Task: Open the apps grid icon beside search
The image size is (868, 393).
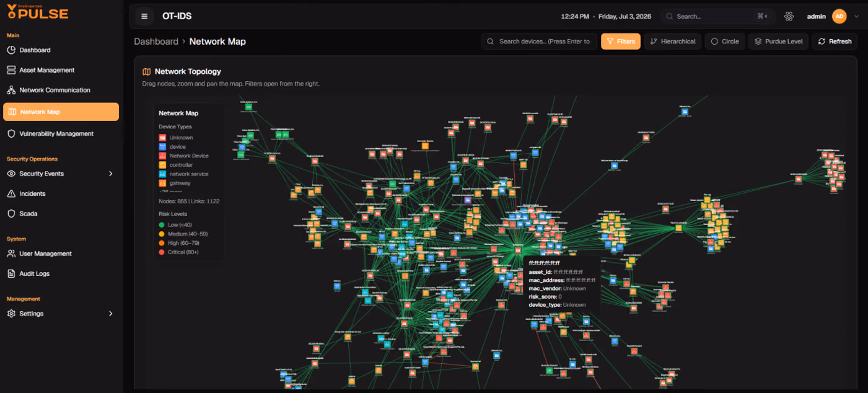Action: 789,17
